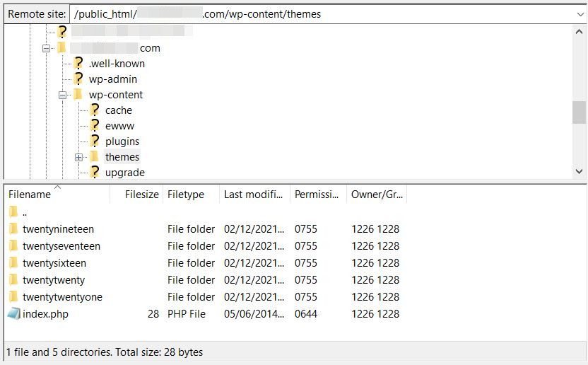Screen dimensions: 588x365
Task: Click in the Remote site path field
Action: pos(318,14)
